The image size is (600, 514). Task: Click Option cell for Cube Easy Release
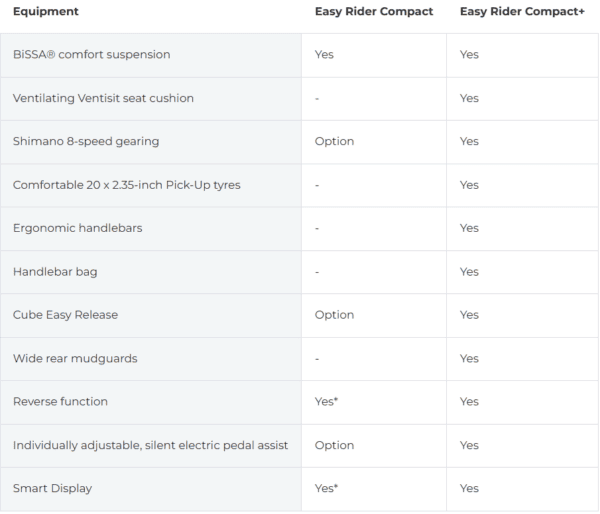pos(334,315)
